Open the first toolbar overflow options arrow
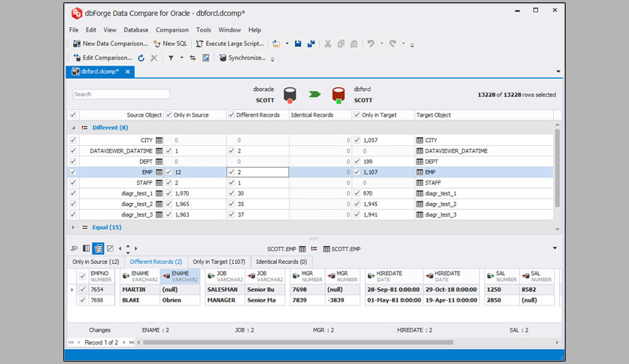Viewport: 629px width, 364px height. [x=412, y=44]
